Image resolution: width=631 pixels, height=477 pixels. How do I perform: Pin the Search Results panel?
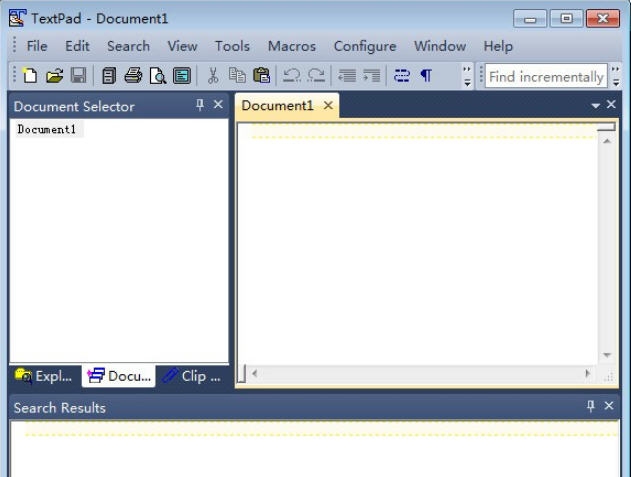(x=590, y=406)
